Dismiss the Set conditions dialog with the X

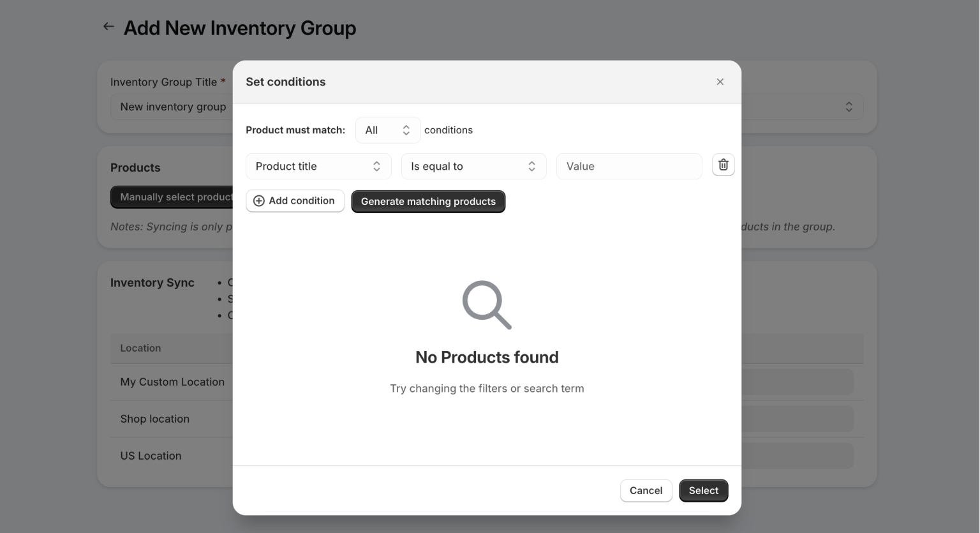[720, 82]
